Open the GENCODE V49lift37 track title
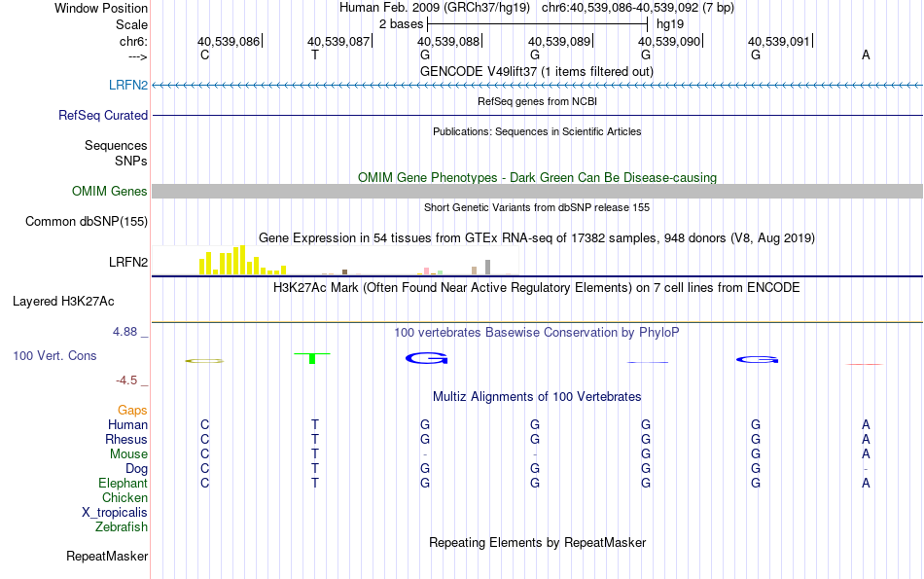 536,71
